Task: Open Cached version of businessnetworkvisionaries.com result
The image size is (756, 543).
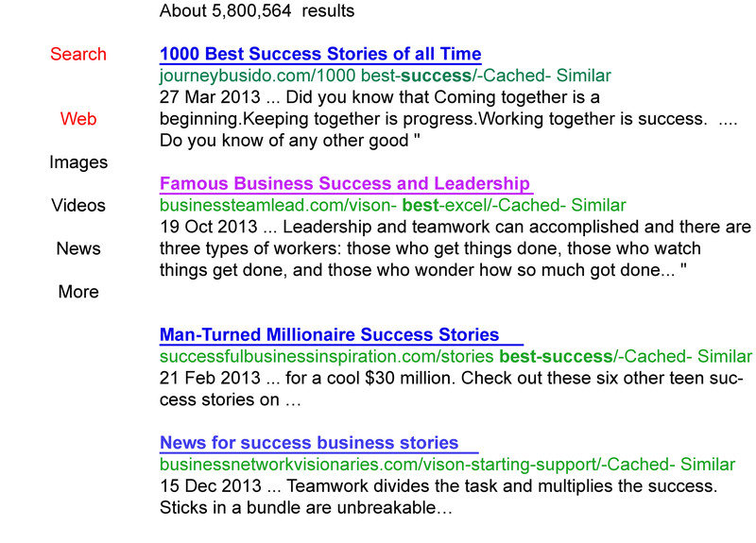Action: pyautogui.click(x=639, y=465)
